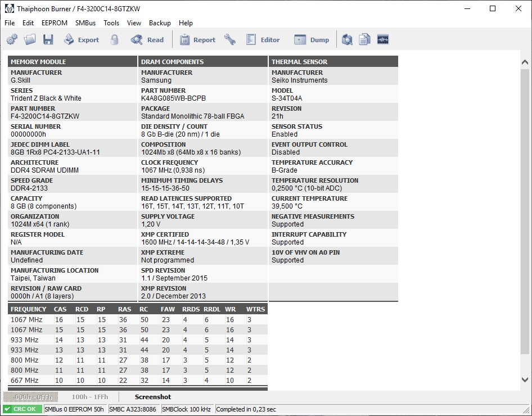Click the vertical scrollbar thumb
This screenshot has height=416, width=532.
click(525, 212)
